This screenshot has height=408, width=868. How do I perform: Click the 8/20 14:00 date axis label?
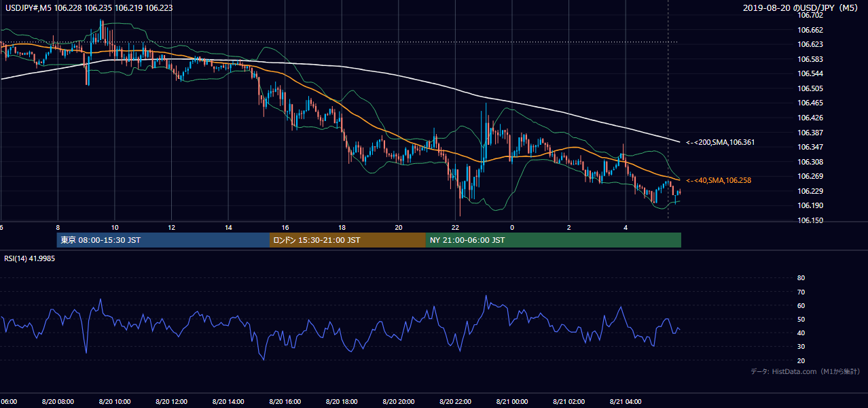(x=228, y=401)
